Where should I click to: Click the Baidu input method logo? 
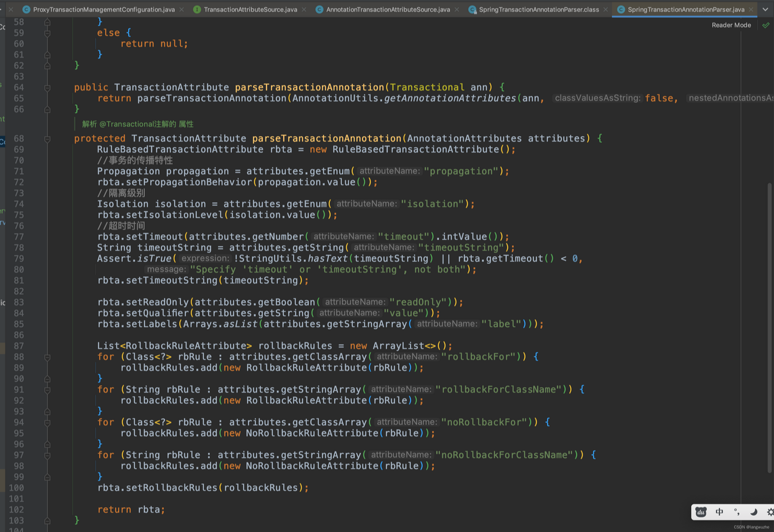(x=701, y=512)
